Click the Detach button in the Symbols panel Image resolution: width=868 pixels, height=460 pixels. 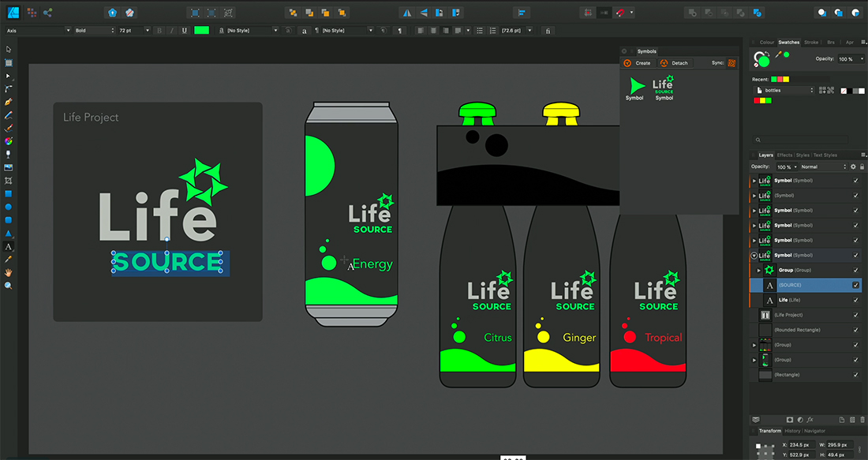pos(676,62)
